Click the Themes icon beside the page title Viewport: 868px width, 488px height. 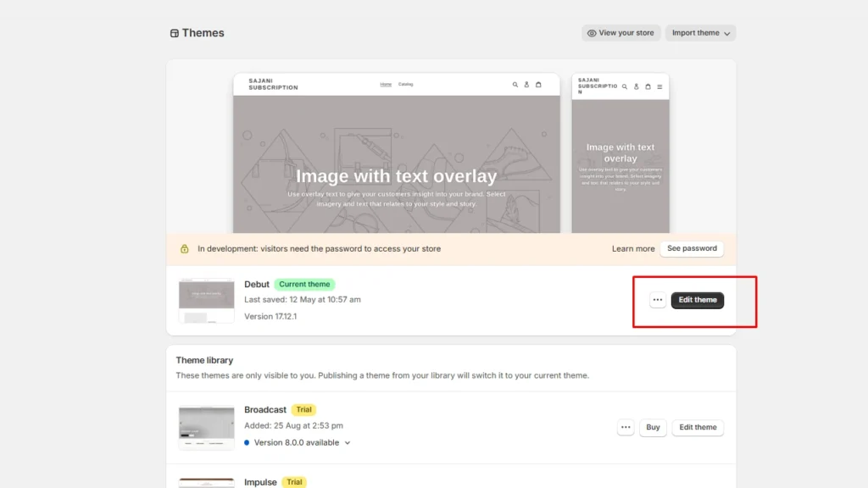pos(174,32)
